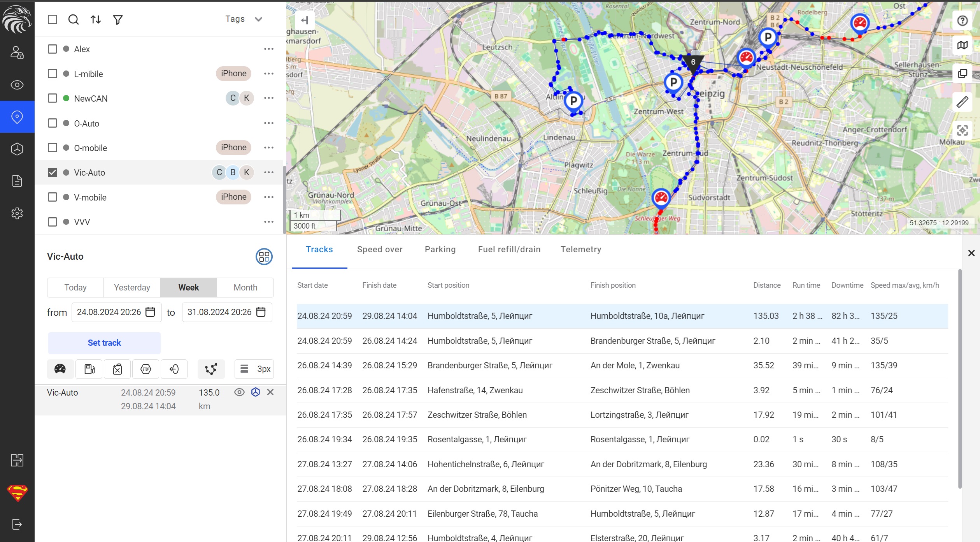
Task: Toggle the STOP sign marker button
Action: coord(146,369)
